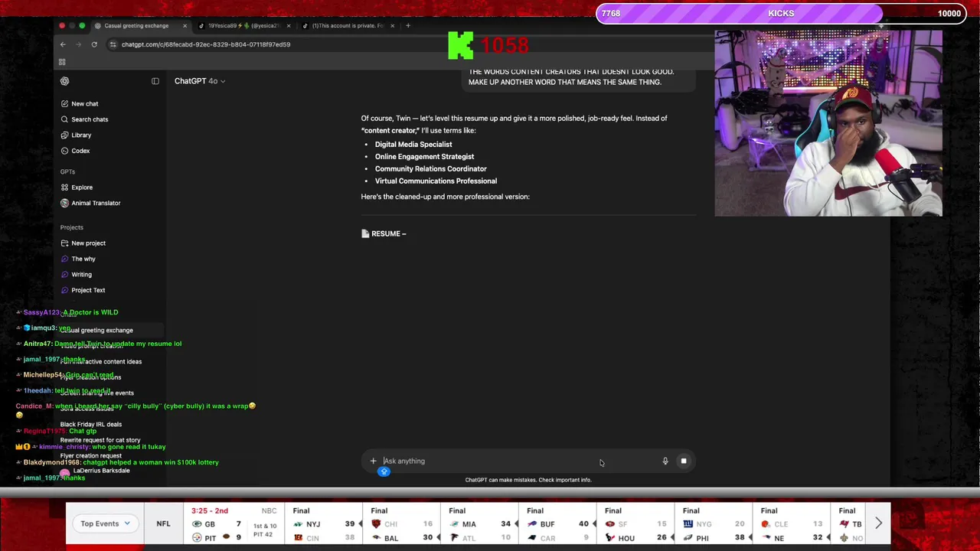Click the 'Virtual Communications Professional' bullet
The image size is (980, 551).
[x=436, y=181]
